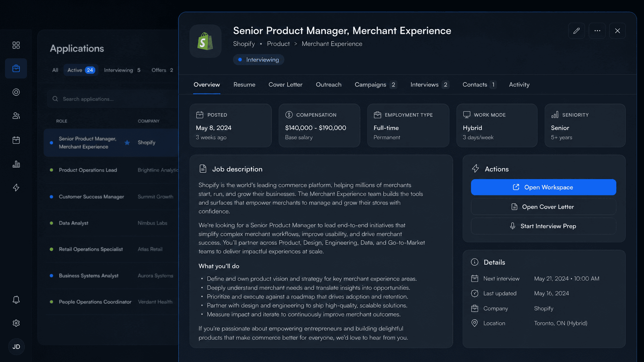Open the analytics bar chart icon in sidebar

16,164
